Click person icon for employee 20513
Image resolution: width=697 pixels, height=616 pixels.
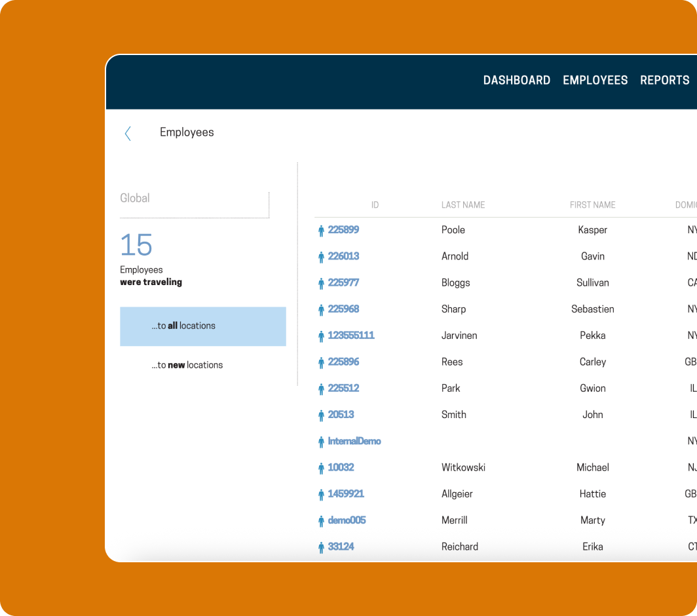(x=321, y=415)
